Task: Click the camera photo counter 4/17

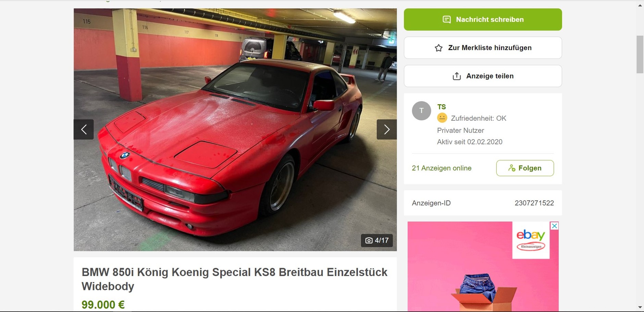Action: (x=377, y=240)
